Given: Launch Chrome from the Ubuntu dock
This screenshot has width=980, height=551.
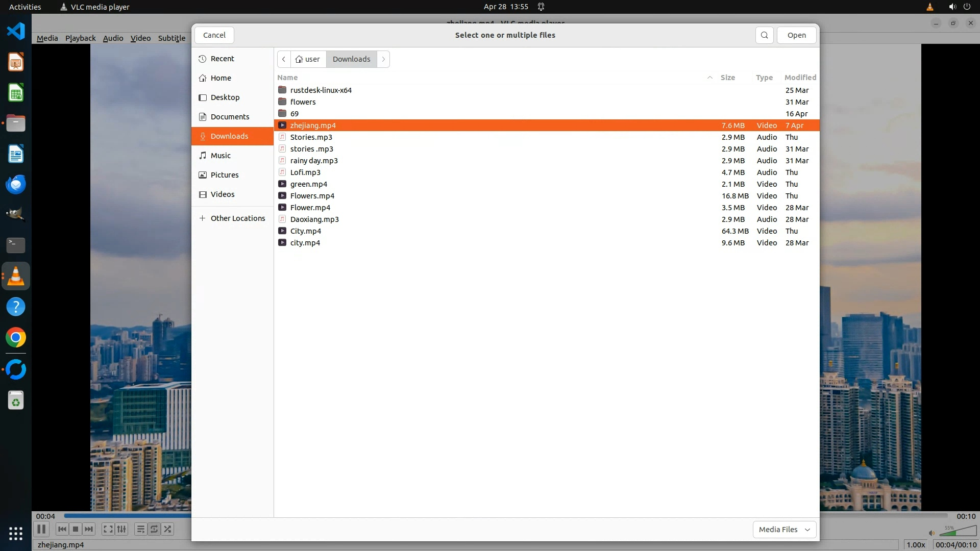Looking at the screenshot, I should tap(16, 338).
